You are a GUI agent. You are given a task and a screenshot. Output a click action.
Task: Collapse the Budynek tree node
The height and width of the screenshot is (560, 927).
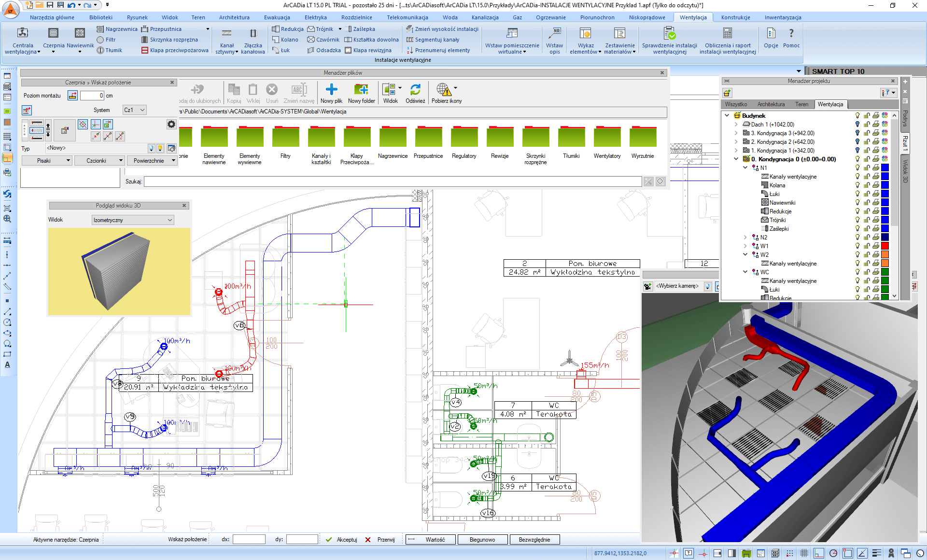(x=727, y=115)
